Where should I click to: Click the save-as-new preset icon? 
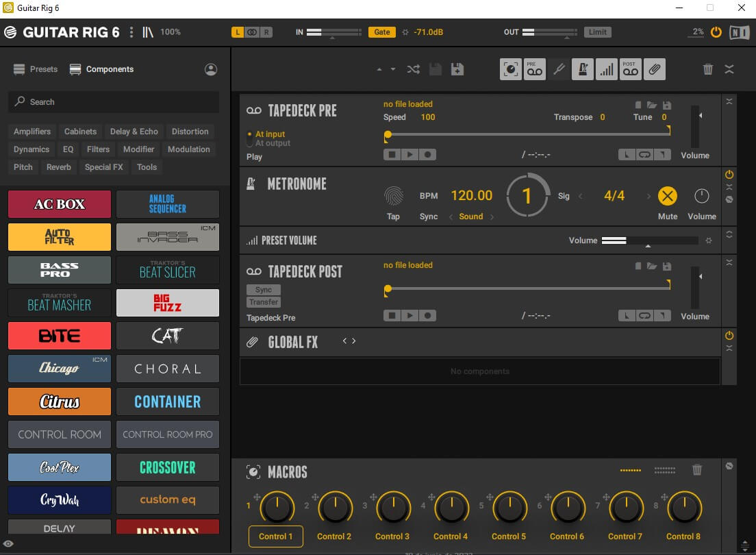click(x=457, y=69)
